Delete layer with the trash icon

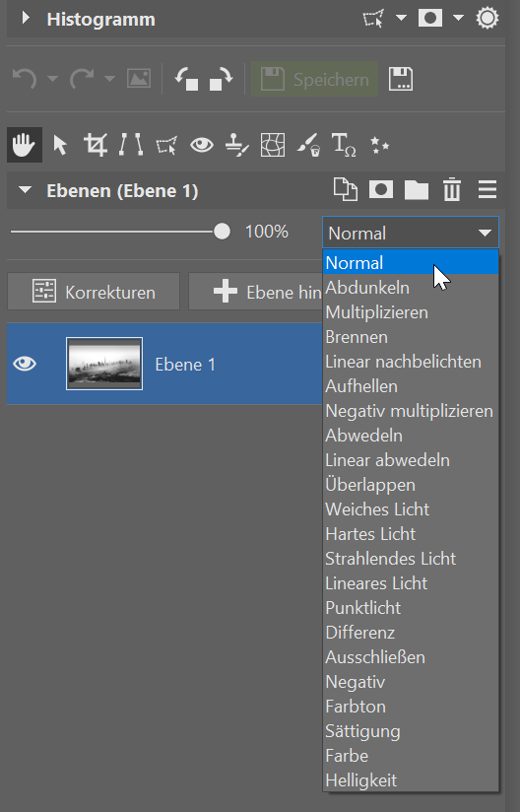click(452, 189)
